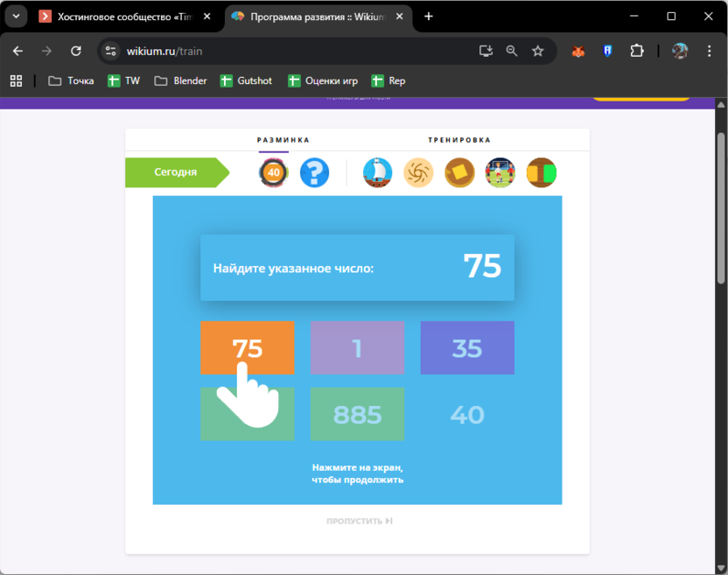This screenshot has width=728, height=575.
Task: Click the green Сегодня label
Action: pos(177,172)
